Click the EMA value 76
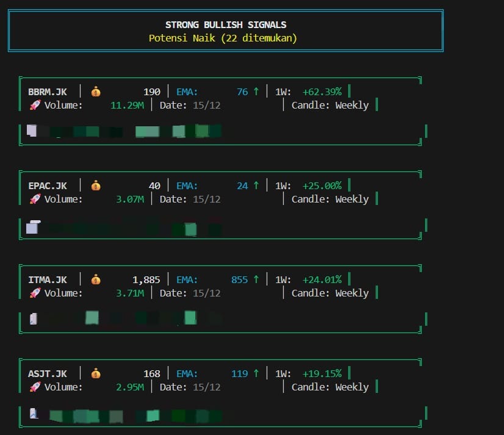Viewport: 504px width, 435px height. [x=242, y=92]
